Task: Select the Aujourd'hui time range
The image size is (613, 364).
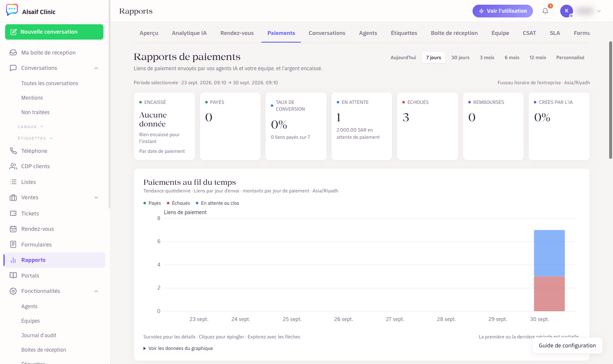Action: [403, 57]
